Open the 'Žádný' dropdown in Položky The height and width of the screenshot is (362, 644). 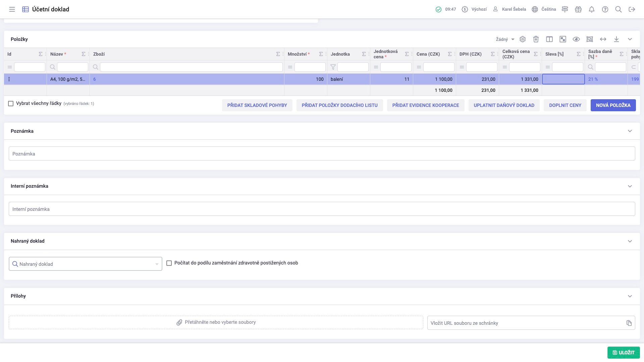point(505,39)
